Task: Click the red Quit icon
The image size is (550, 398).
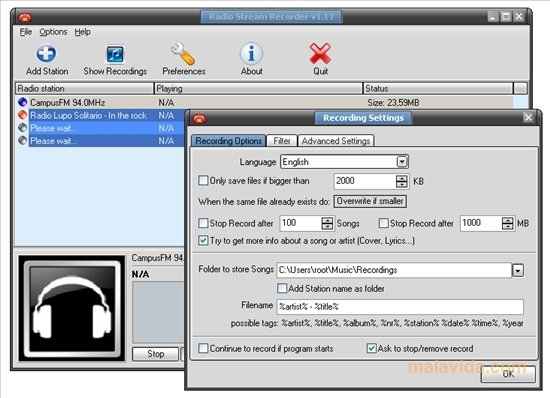Action: coord(320,54)
